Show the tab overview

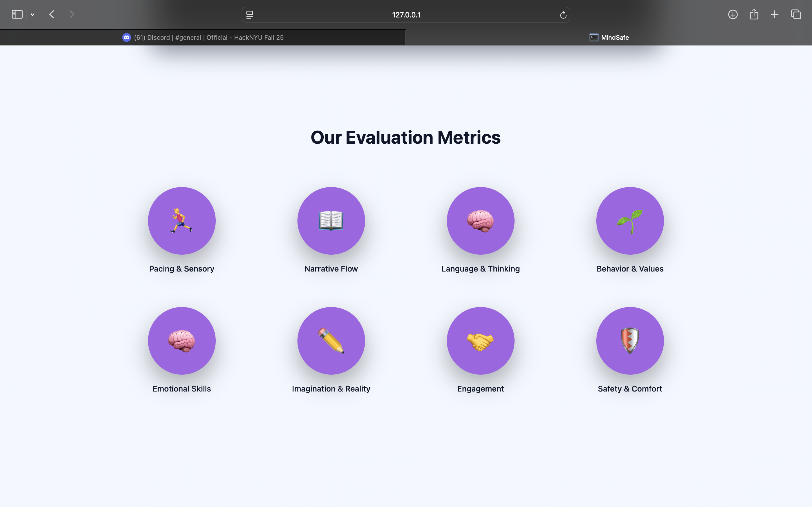coord(796,14)
